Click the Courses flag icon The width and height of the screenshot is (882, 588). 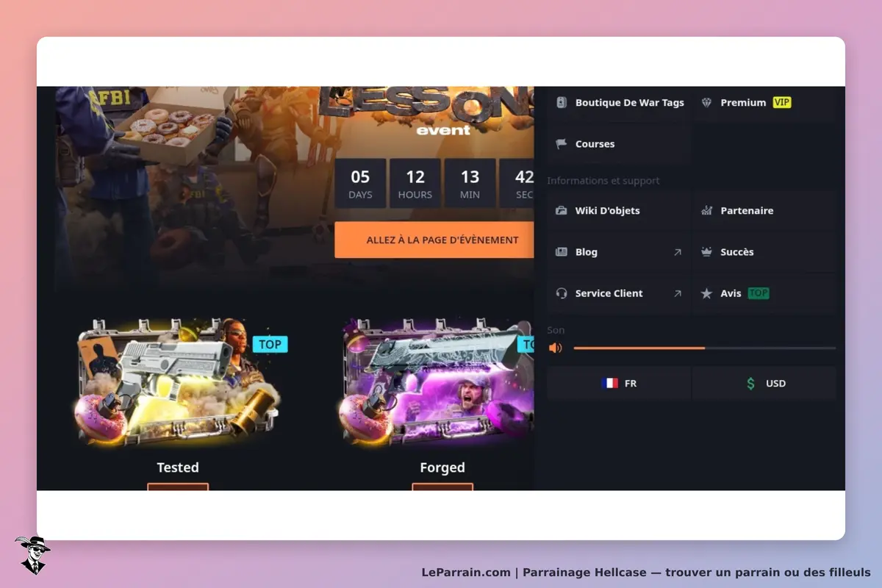562,144
